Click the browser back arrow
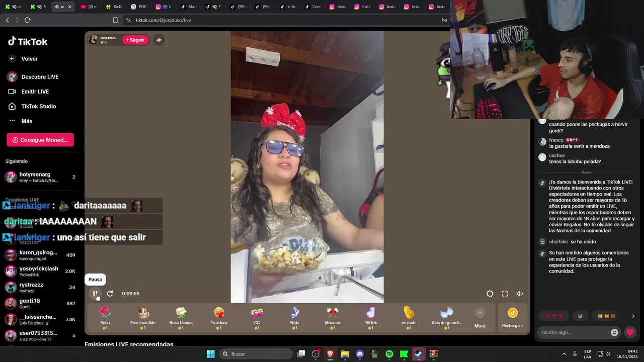 7,20
